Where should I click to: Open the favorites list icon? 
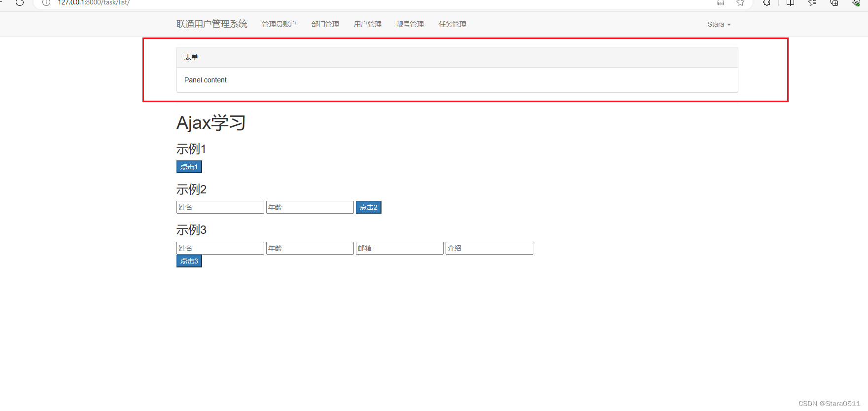click(812, 2)
